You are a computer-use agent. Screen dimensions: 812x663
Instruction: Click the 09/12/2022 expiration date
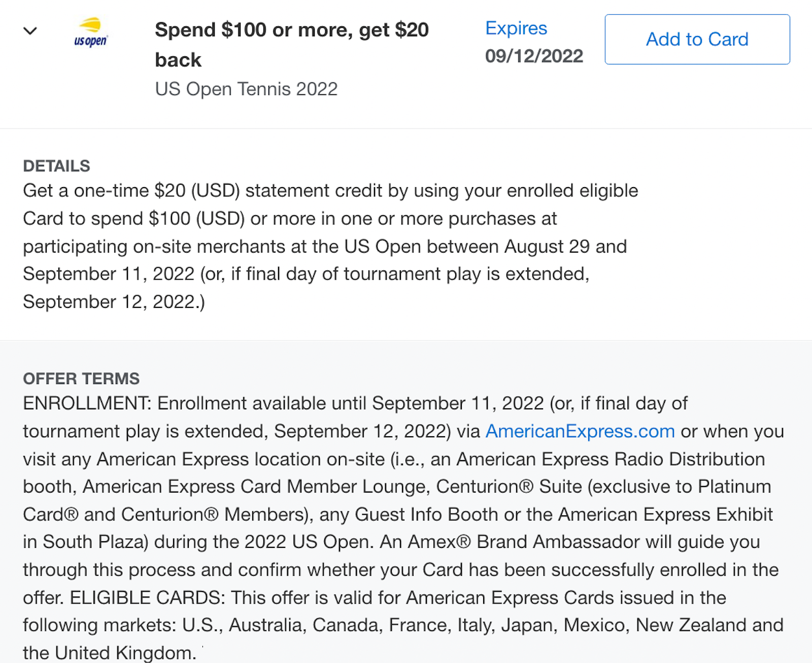tap(534, 56)
